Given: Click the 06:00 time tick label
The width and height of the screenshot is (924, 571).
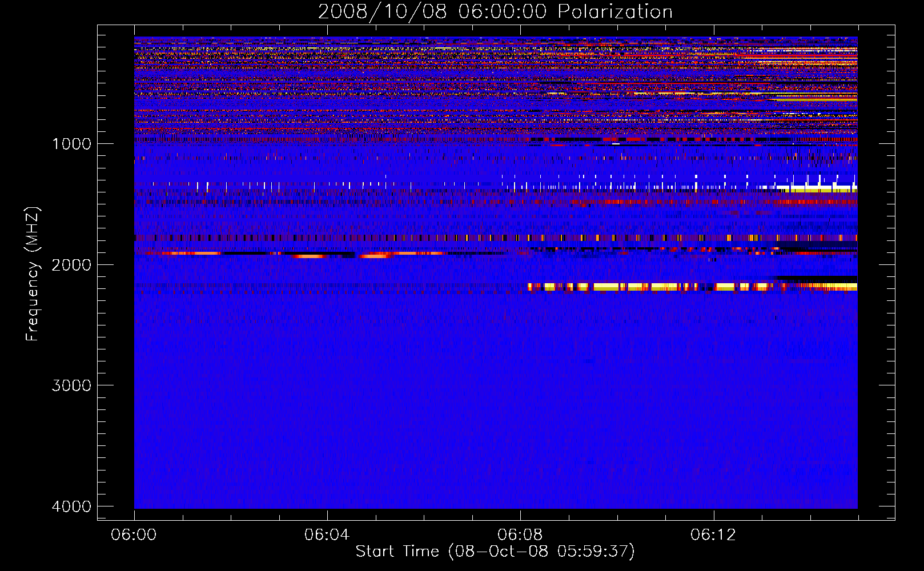Looking at the screenshot, I should 134,535.
